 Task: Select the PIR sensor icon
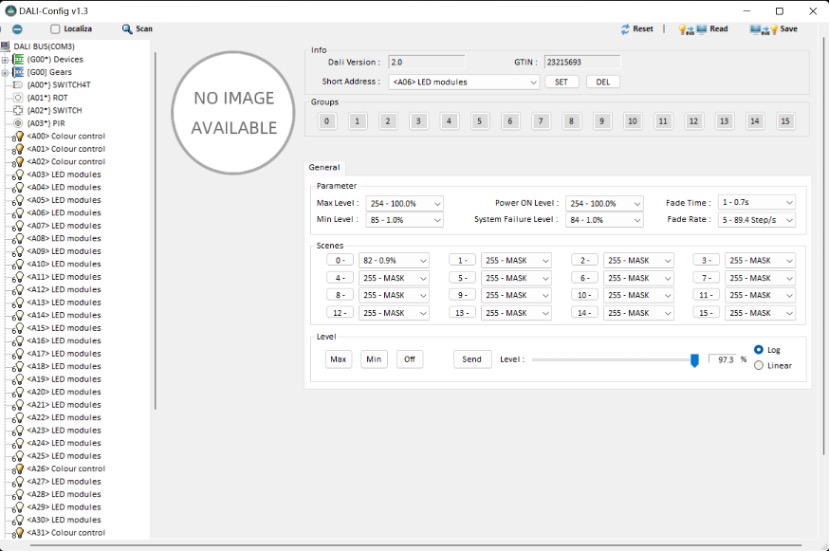point(18,123)
